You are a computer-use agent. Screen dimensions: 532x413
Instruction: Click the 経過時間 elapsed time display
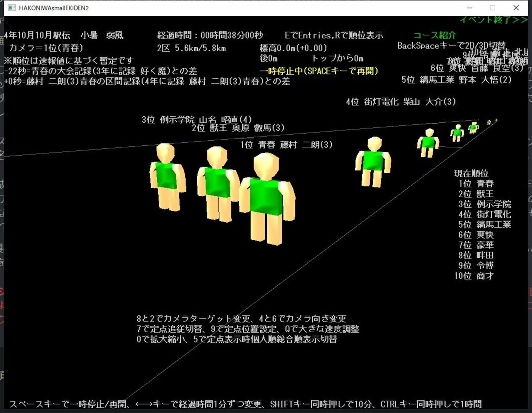(210, 35)
